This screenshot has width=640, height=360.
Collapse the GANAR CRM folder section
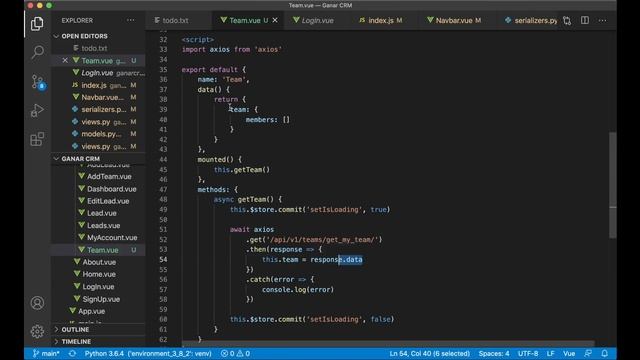pos(80,158)
